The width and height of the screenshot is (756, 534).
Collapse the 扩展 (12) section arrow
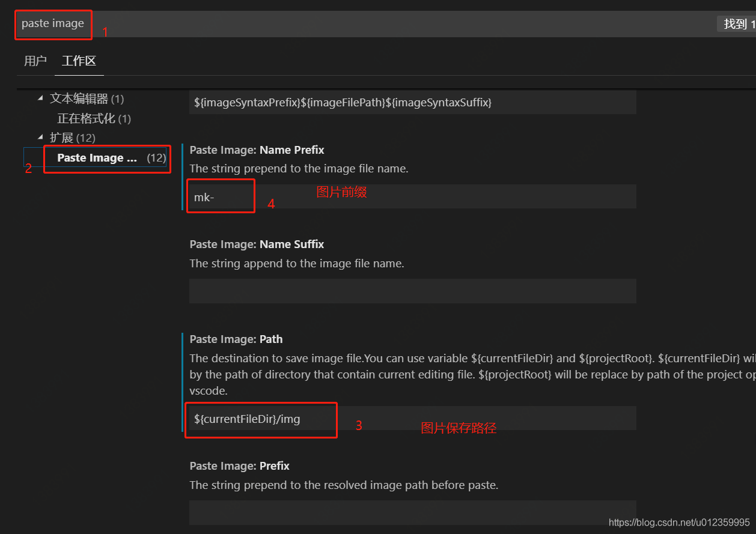pyautogui.click(x=41, y=138)
